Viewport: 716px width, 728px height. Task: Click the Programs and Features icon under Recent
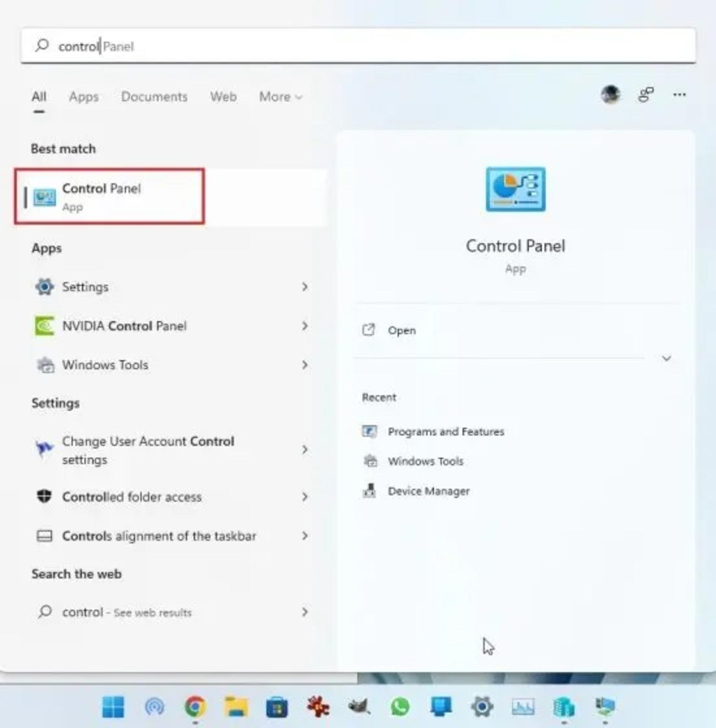coord(369,431)
